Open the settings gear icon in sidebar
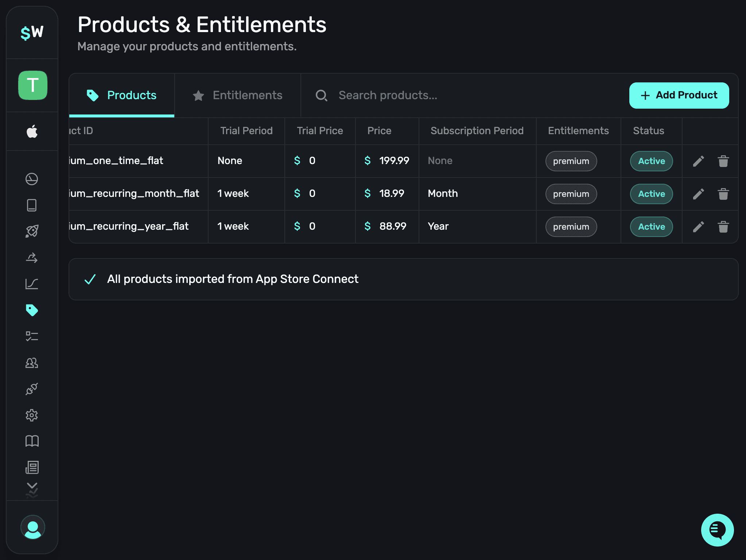 click(x=32, y=415)
